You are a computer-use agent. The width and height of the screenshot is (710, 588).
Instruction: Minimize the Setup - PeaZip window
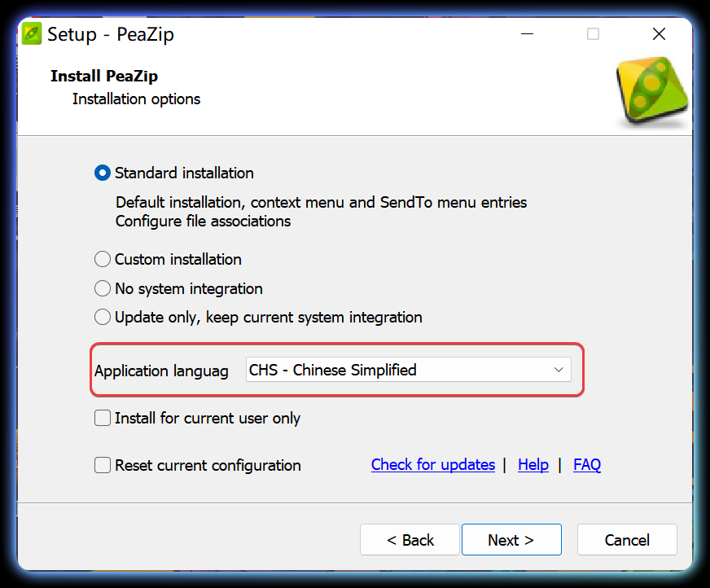click(x=527, y=33)
